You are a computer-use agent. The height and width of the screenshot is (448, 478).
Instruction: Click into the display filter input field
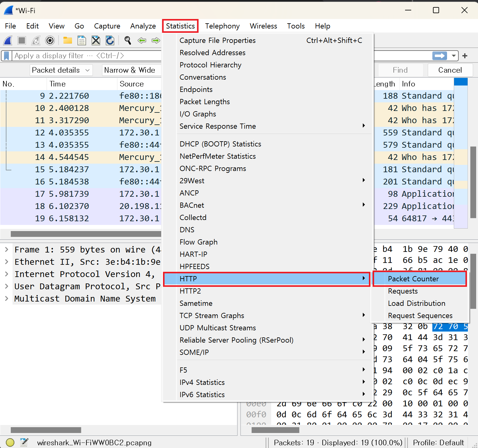point(87,56)
